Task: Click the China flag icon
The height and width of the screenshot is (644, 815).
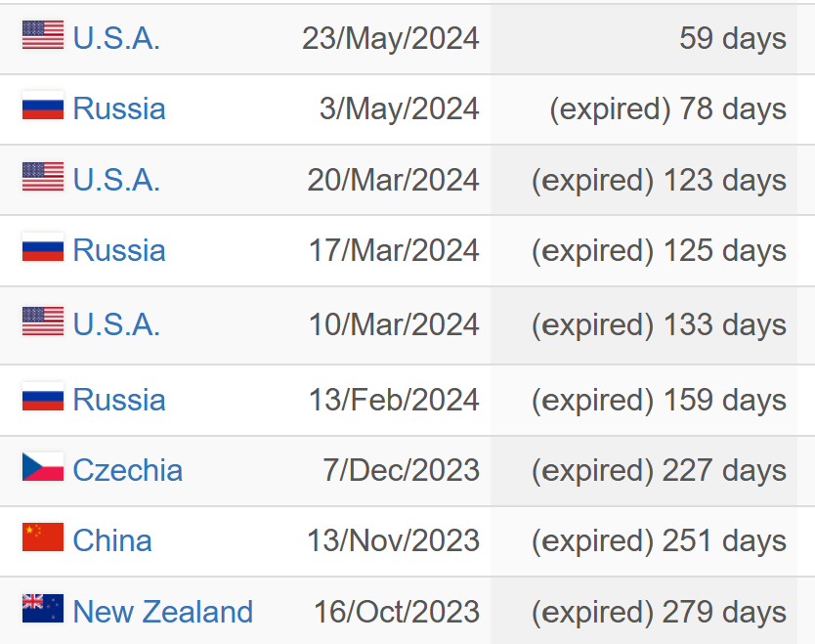Action: pos(43,537)
